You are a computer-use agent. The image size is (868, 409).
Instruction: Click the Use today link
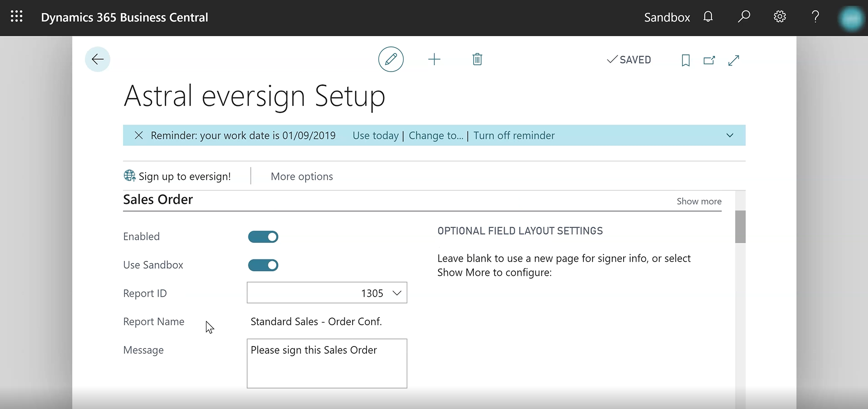375,136
